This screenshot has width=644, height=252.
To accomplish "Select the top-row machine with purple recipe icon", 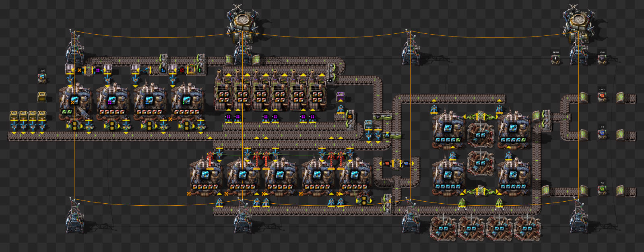I will [112, 101].
